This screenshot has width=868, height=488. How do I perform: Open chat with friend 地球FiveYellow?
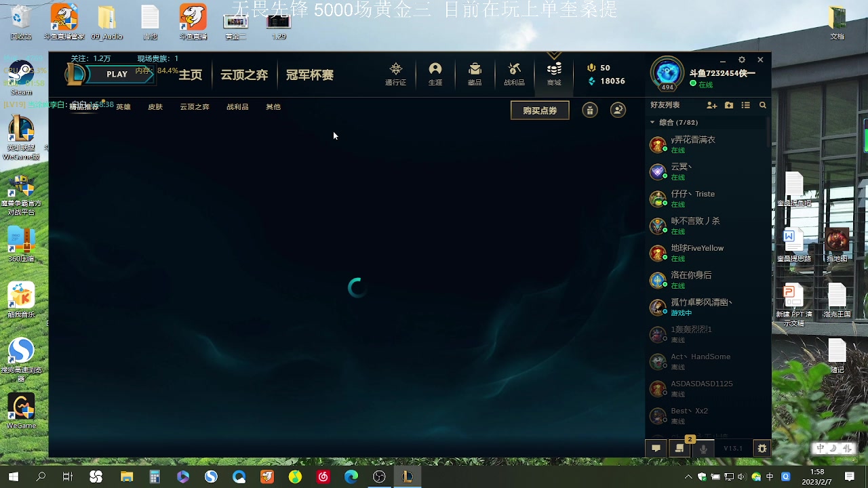(x=705, y=253)
